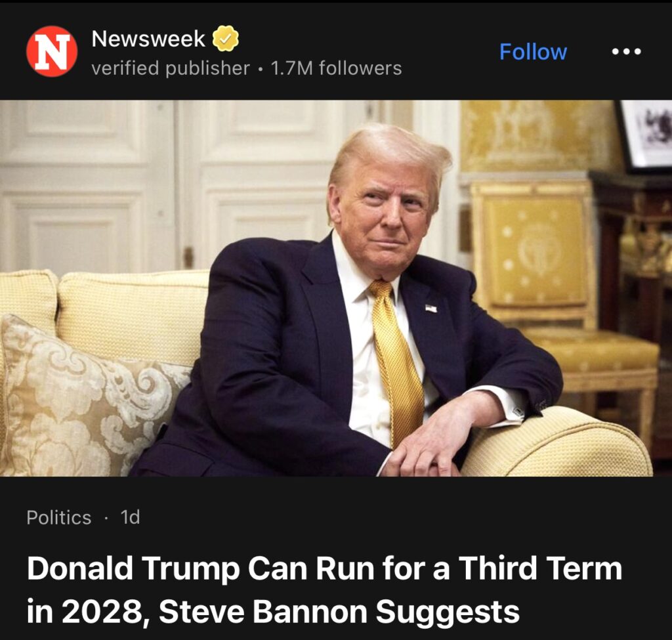The width and height of the screenshot is (672, 640).
Task: Open the Newsweek publisher name link
Action: 148,39
